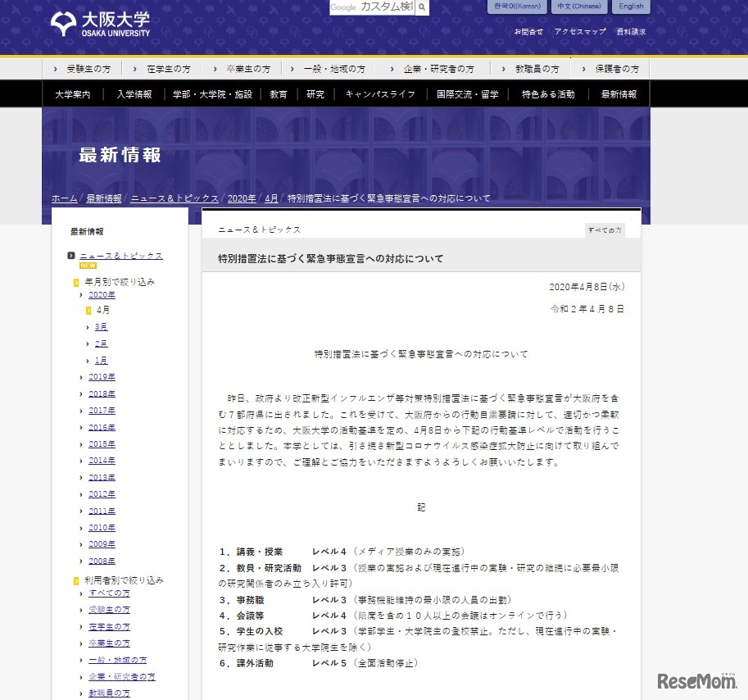
Task: Go to ホーム via breadcrumb
Action: (64, 198)
